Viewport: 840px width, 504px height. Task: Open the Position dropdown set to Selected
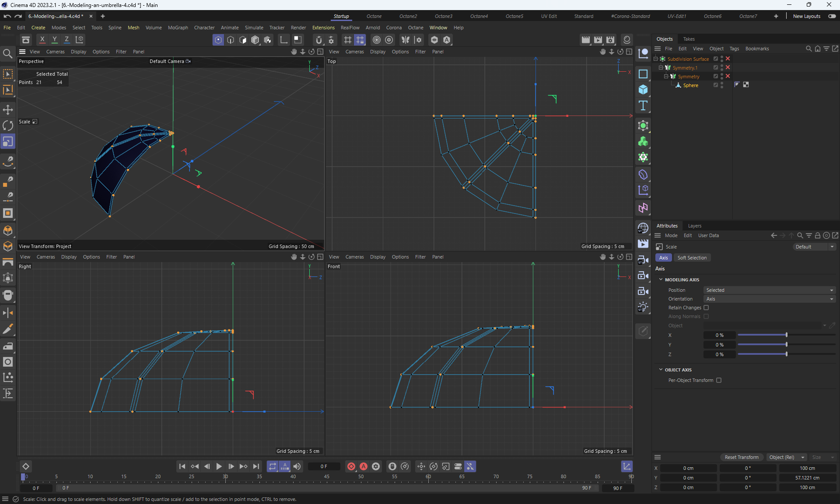pos(769,290)
